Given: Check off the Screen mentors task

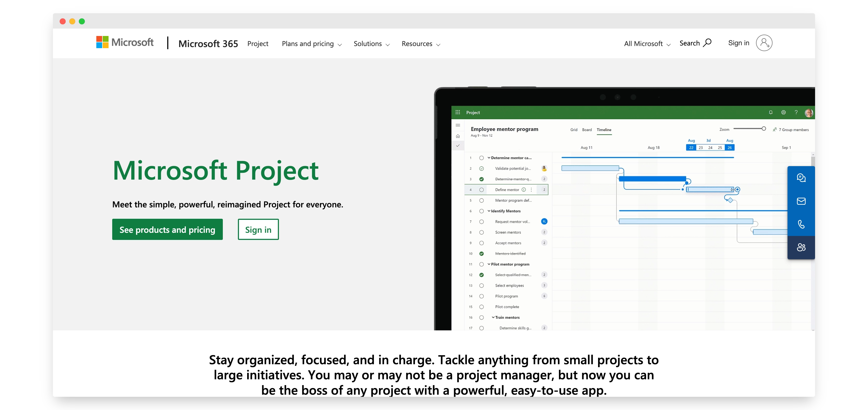Looking at the screenshot, I should tap(481, 232).
